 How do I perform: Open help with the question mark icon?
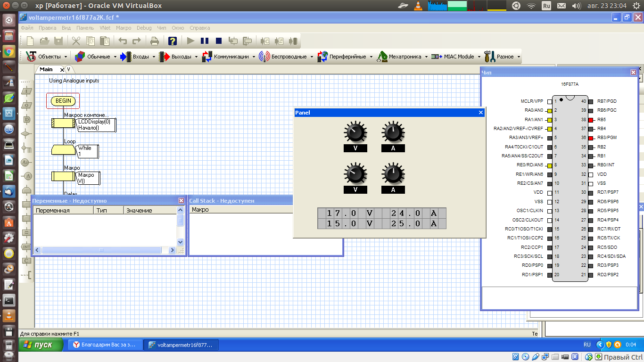click(x=173, y=41)
